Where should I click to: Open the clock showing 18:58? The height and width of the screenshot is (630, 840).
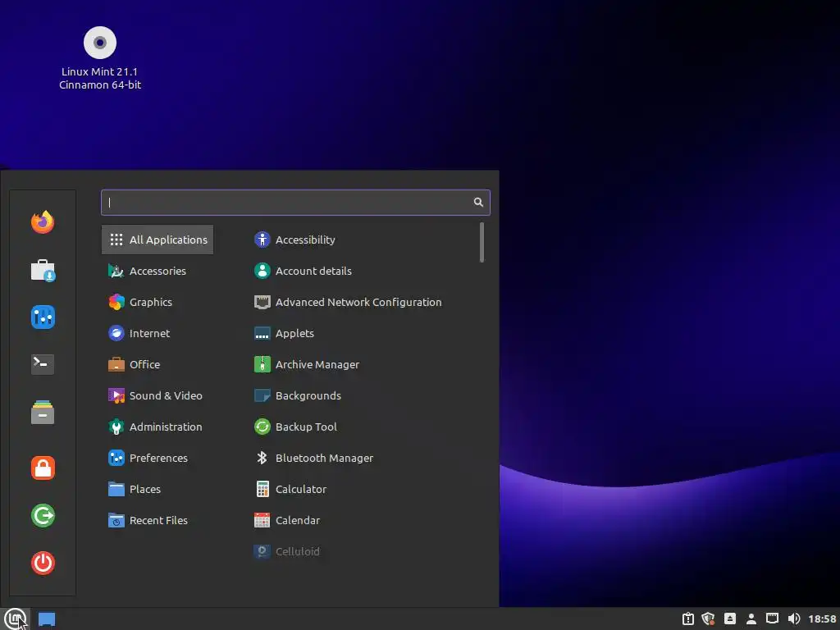click(822, 619)
